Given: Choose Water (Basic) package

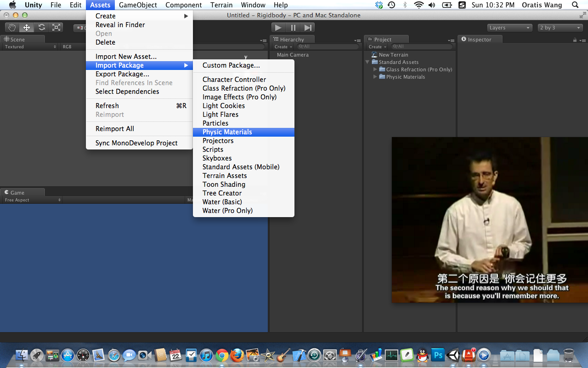Looking at the screenshot, I should [x=243, y=202].
